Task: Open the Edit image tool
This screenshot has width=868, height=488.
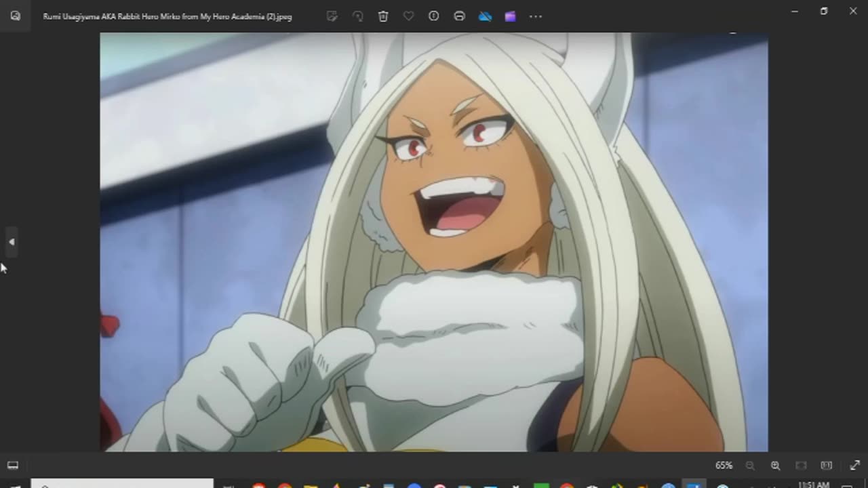Action: click(332, 16)
